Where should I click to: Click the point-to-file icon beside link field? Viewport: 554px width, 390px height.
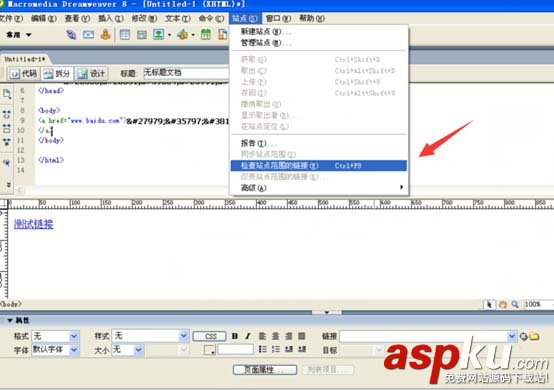tap(524, 337)
